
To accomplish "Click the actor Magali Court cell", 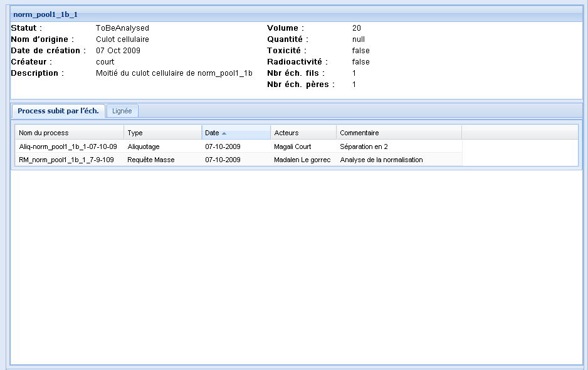I will [293, 146].
